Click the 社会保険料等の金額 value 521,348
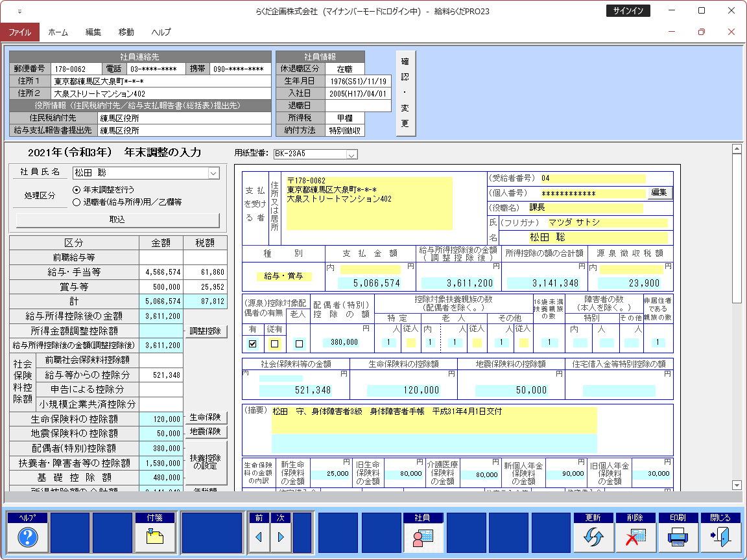 tap(296, 390)
